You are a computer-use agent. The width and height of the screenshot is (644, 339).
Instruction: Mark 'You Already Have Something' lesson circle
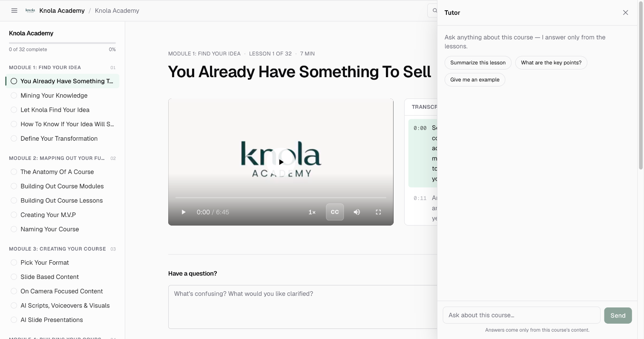coord(14,81)
